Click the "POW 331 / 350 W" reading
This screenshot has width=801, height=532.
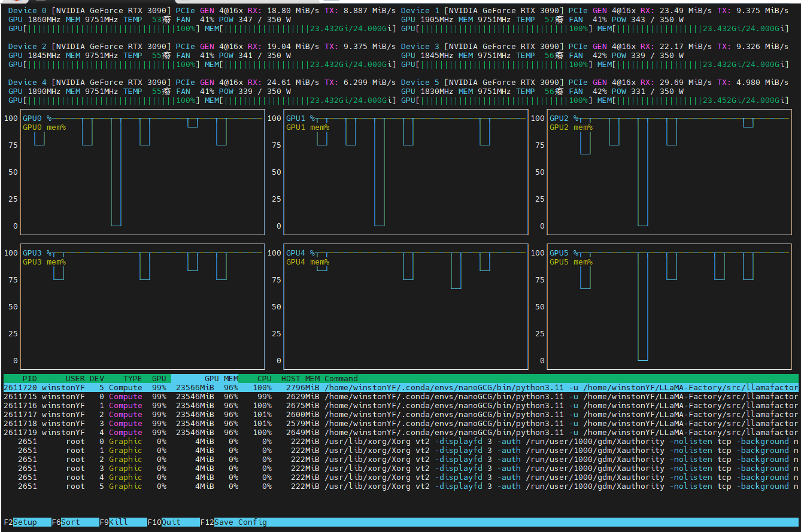click(x=648, y=92)
